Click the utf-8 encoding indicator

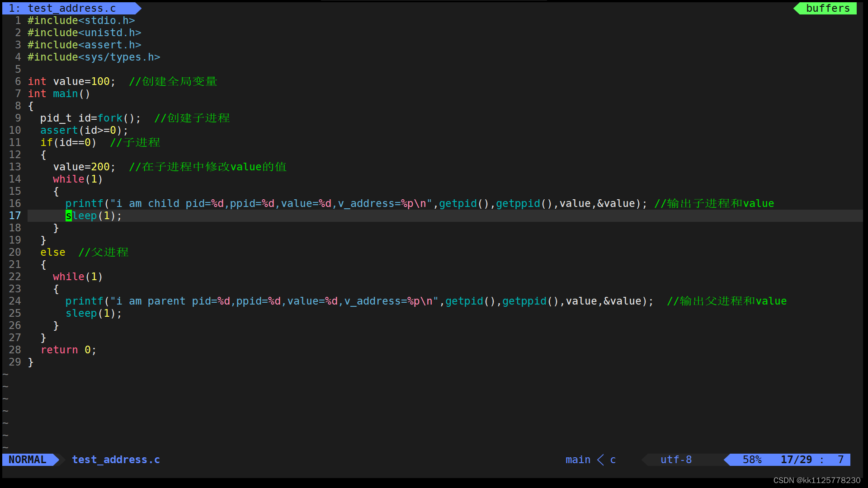pos(676,460)
